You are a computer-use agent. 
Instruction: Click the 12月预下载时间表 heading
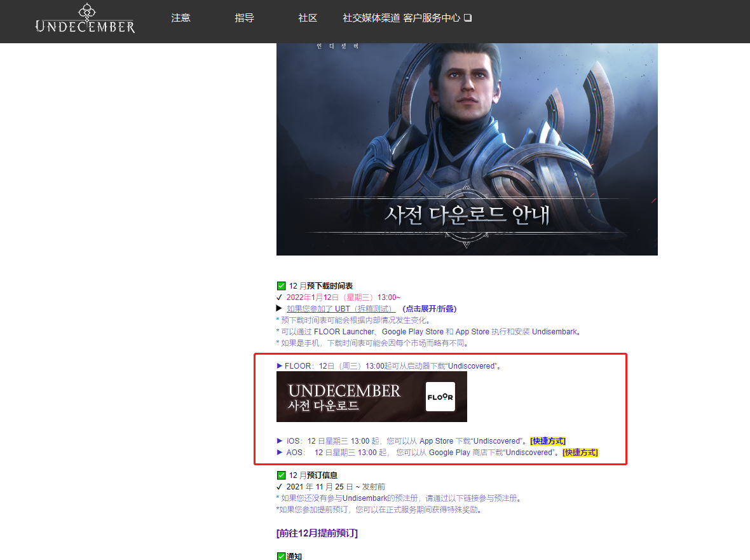pyautogui.click(x=321, y=286)
